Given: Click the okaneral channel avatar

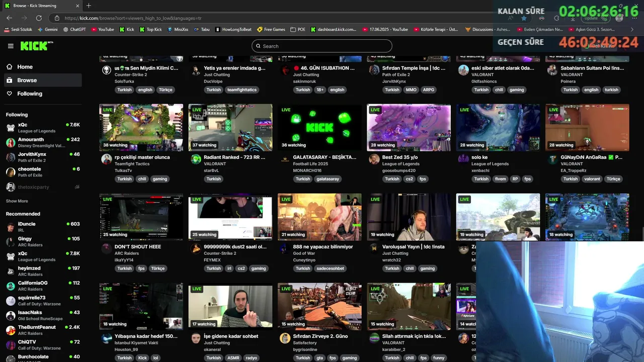Looking at the screenshot, I should [195, 338].
